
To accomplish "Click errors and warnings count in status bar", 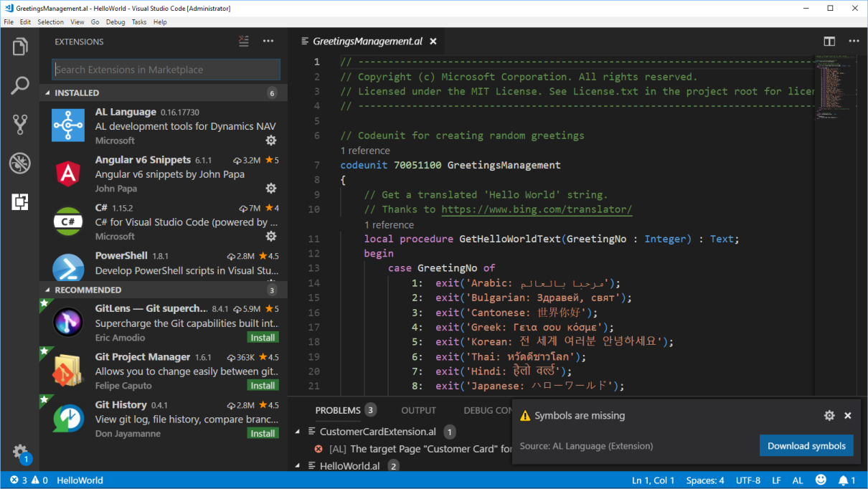I will 29,480.
